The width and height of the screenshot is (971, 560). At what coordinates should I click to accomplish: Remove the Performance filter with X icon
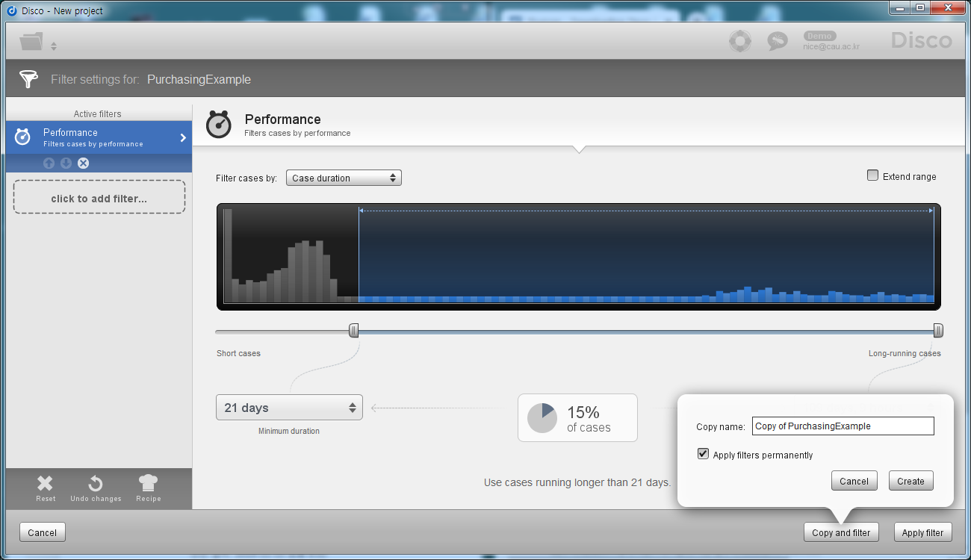coord(83,163)
